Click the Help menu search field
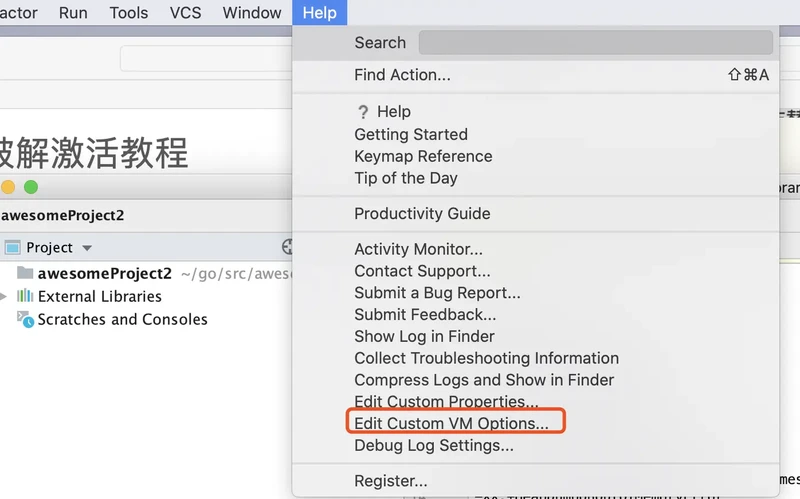 595,43
